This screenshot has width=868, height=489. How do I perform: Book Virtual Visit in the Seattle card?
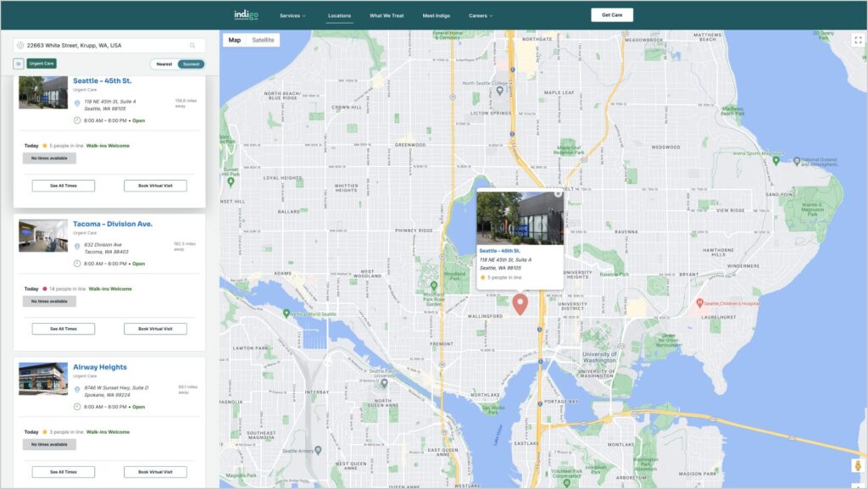(x=155, y=186)
